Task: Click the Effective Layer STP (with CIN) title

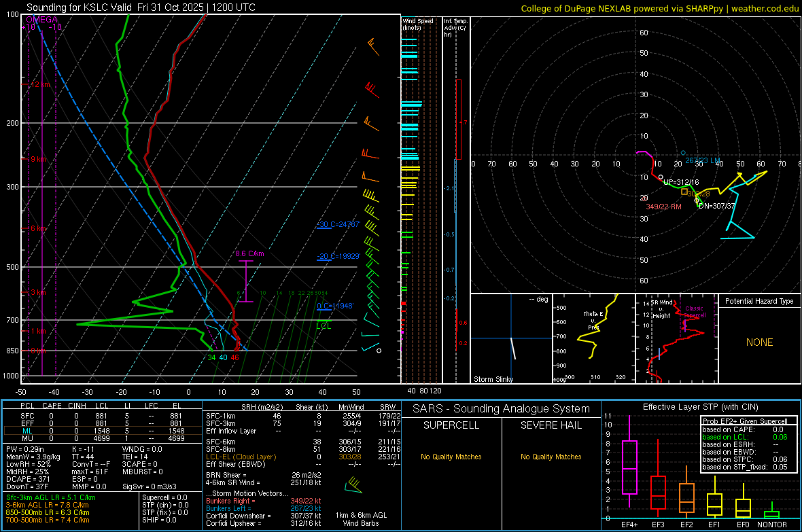Action: tap(700, 407)
